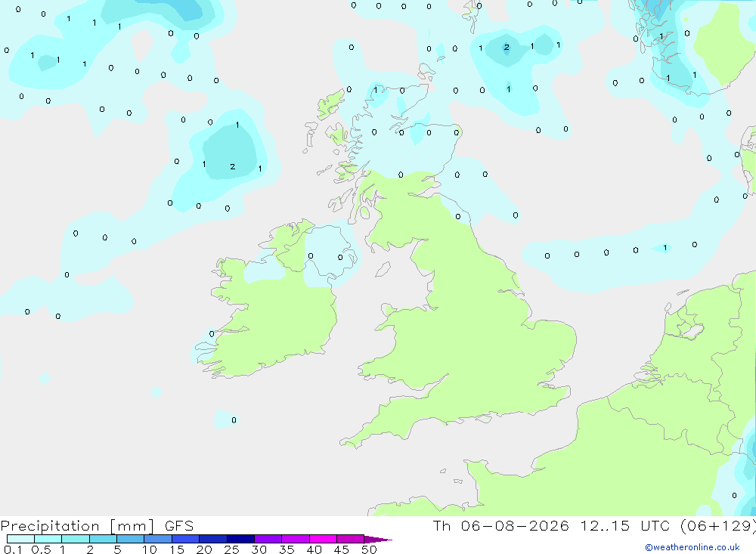Click the 'Th 06-08-2026' date text
This screenshot has width=756, height=554.
(x=500, y=526)
